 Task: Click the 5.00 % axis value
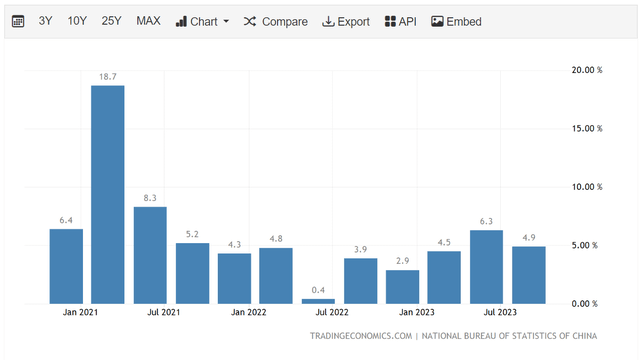[584, 245]
